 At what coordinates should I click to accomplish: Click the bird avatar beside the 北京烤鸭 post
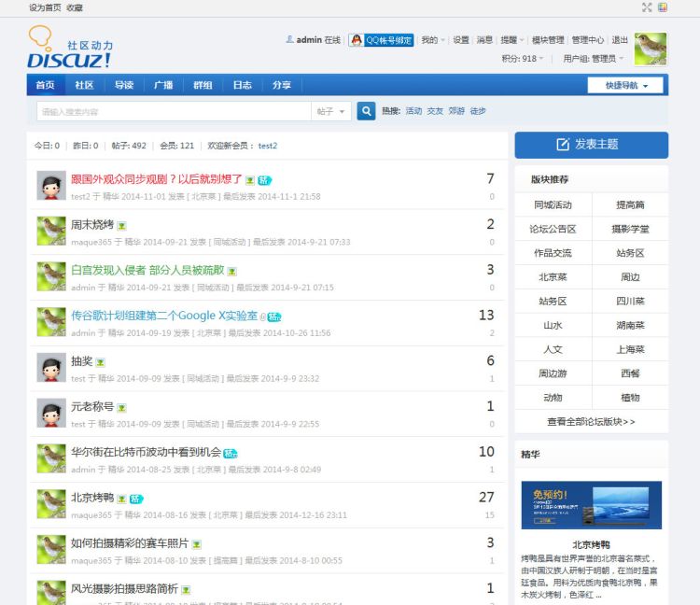(x=51, y=504)
